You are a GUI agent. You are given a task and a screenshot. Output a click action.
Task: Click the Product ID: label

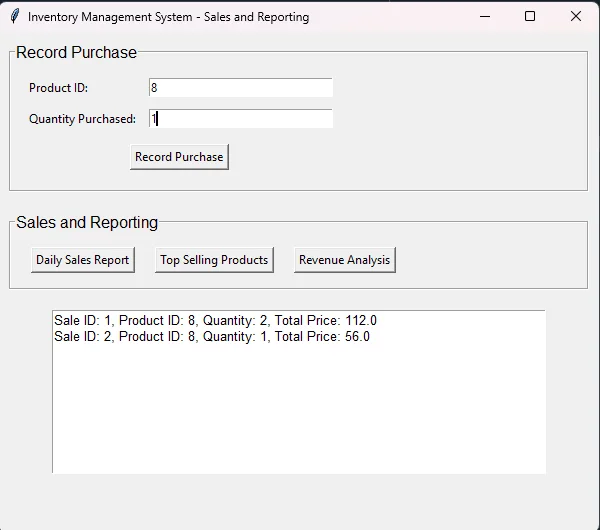(x=59, y=88)
